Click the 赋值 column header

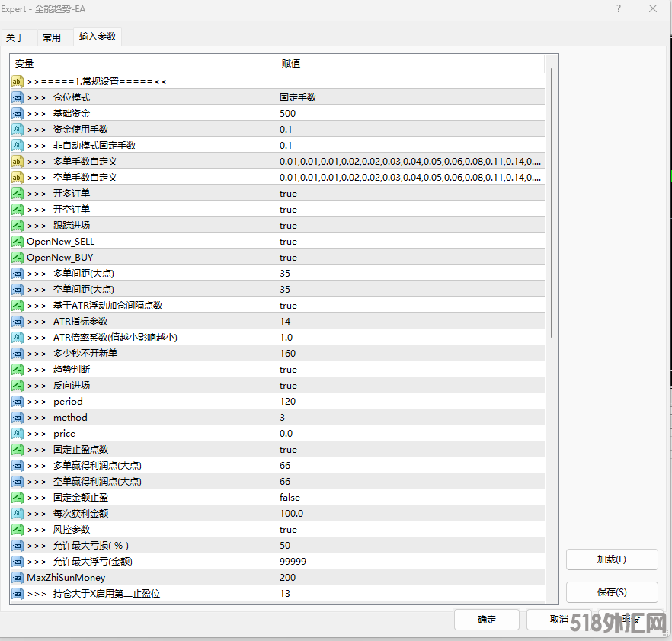tap(411, 64)
